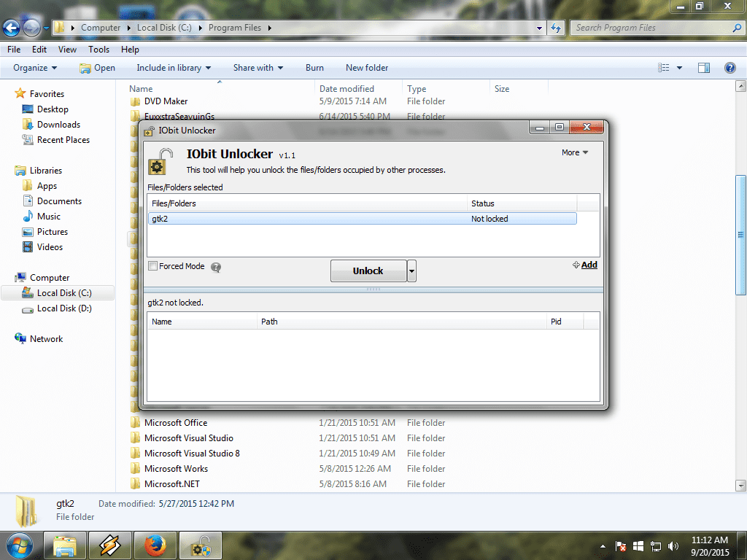Click Local Disk (C:) in the breadcrumb
The width and height of the screenshot is (747, 560).
click(164, 28)
